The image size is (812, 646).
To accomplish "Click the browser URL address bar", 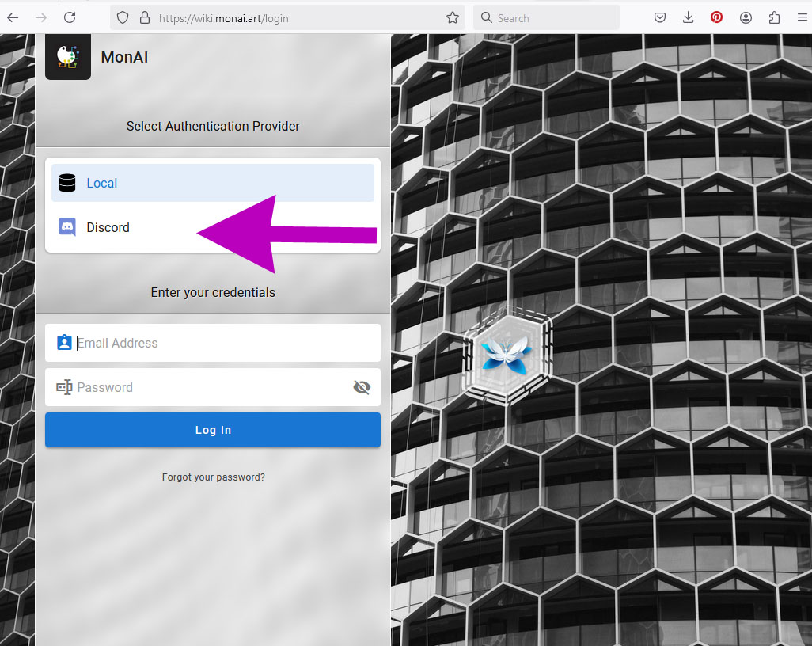I will [x=287, y=18].
